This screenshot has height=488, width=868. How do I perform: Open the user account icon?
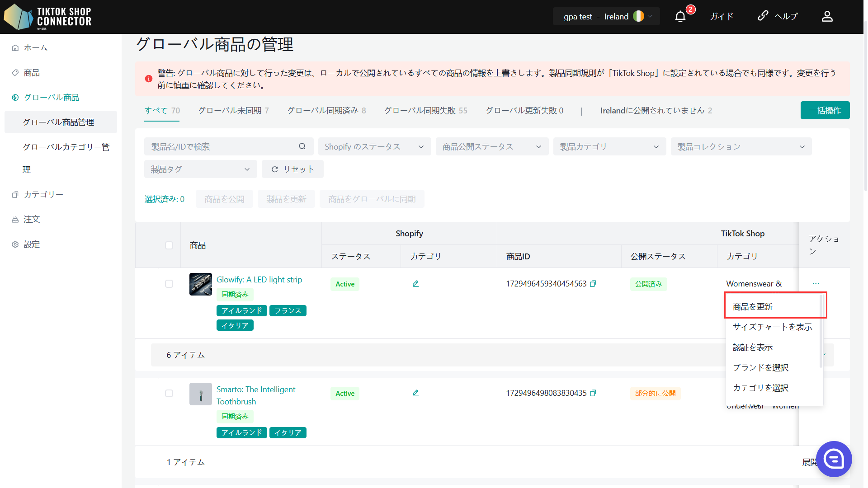pyautogui.click(x=827, y=17)
